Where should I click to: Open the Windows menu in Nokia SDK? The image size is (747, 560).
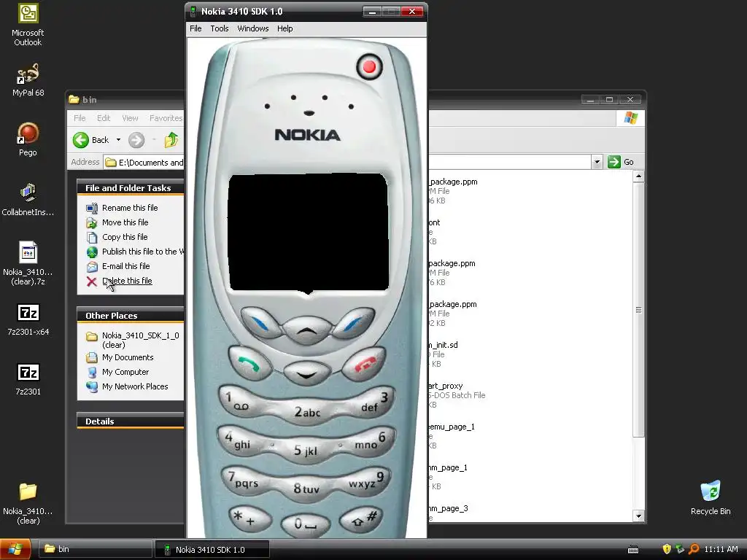pyautogui.click(x=253, y=28)
